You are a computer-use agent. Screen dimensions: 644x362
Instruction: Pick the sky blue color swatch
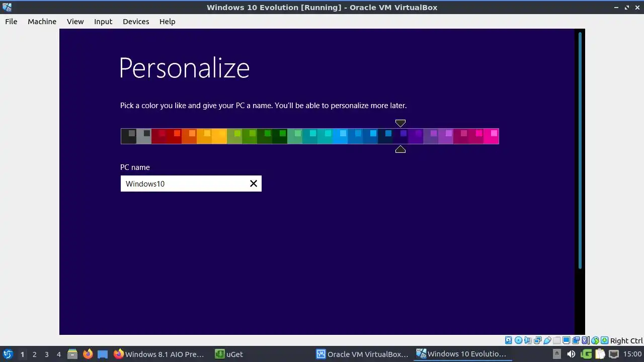(340, 136)
